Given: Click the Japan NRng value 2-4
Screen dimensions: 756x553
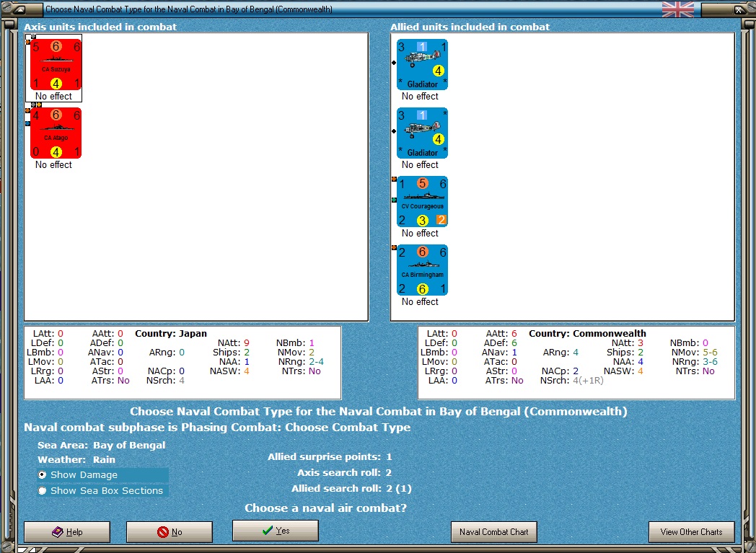Looking at the screenshot, I should (x=315, y=362).
